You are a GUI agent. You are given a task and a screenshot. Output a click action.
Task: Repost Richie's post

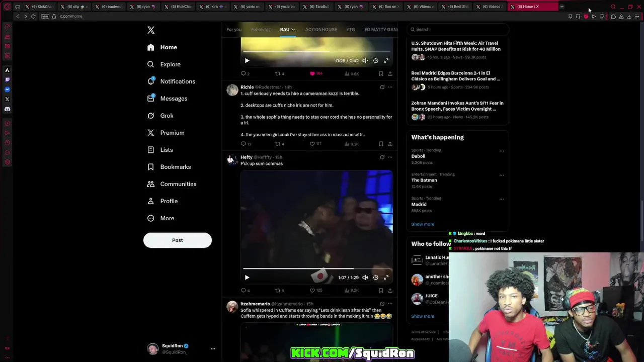277,144
